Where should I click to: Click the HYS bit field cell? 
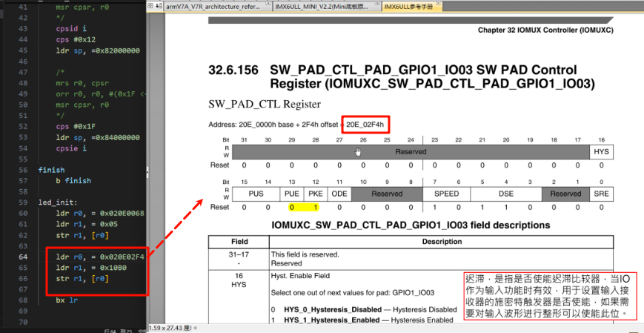coord(601,152)
